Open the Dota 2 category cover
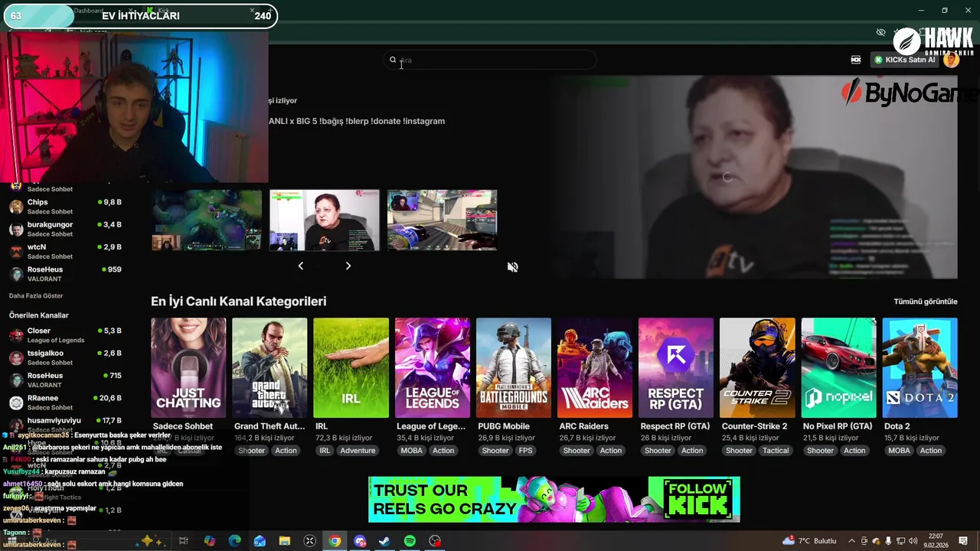This screenshot has width=980, height=551. tap(920, 368)
